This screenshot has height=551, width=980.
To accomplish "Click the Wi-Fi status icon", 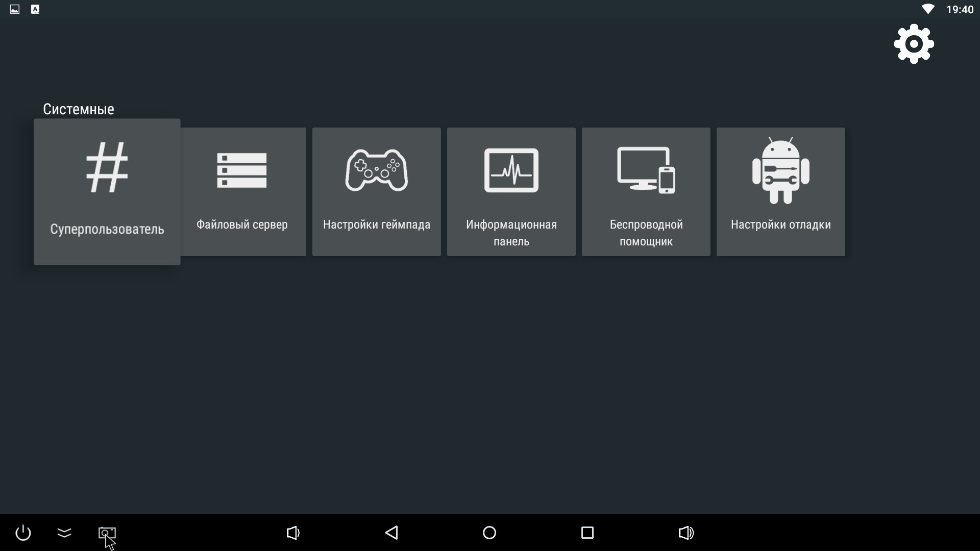I will (927, 9).
